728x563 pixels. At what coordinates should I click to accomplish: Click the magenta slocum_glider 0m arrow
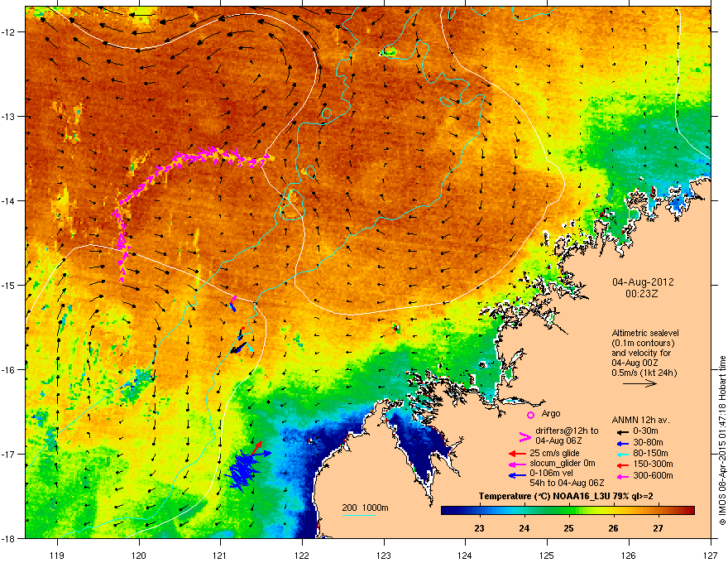tap(517, 464)
